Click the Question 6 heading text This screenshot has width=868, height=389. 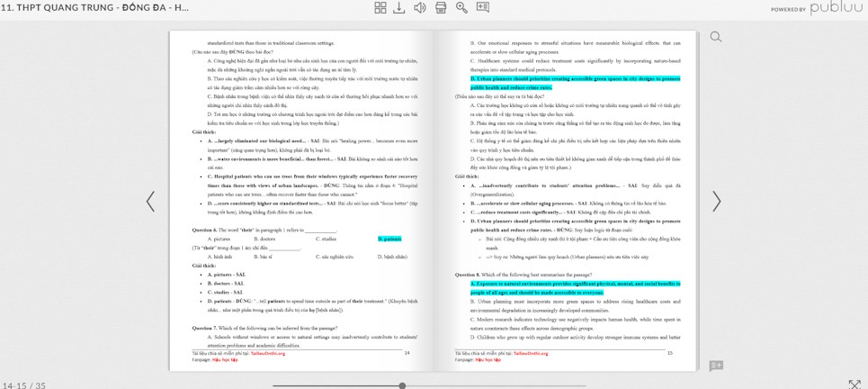click(204, 230)
